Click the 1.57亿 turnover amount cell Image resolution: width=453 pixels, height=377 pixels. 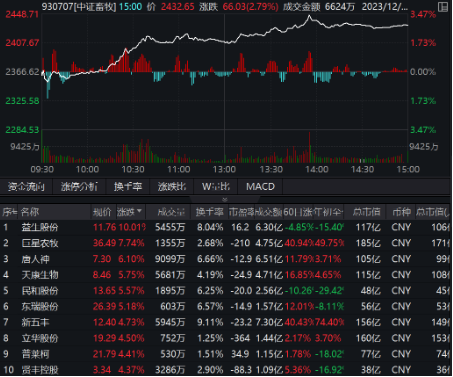(269, 306)
